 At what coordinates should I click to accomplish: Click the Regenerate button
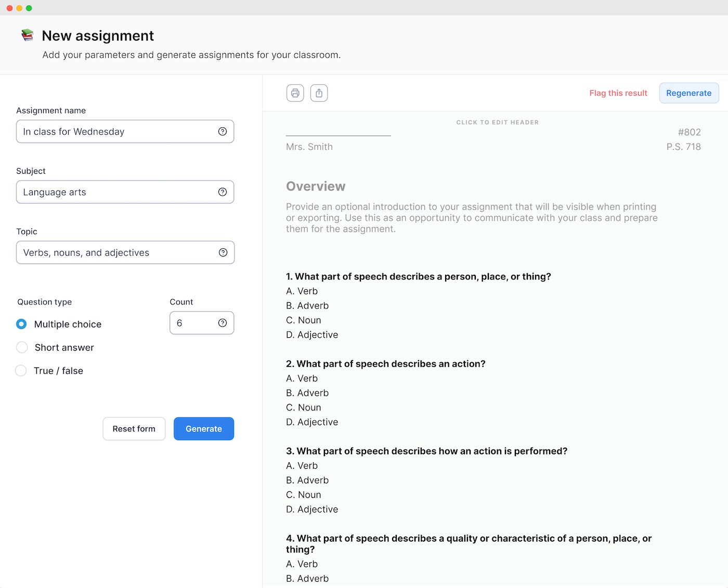click(x=689, y=93)
